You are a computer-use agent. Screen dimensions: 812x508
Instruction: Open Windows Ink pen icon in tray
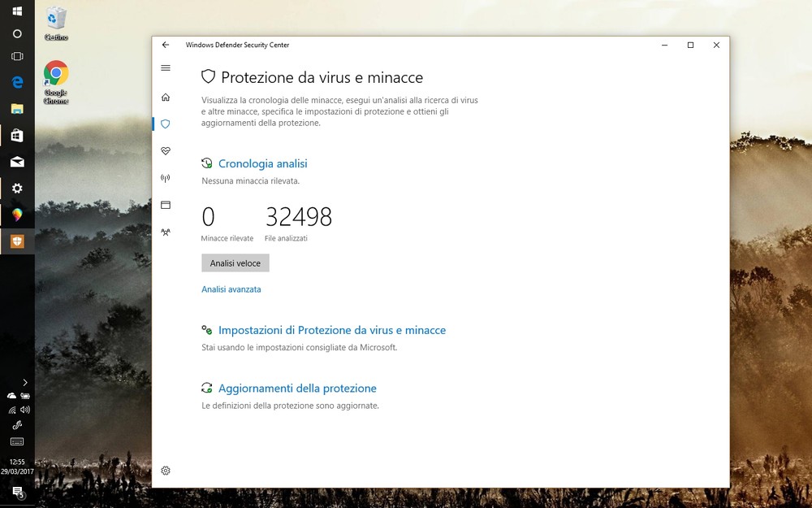(x=17, y=426)
